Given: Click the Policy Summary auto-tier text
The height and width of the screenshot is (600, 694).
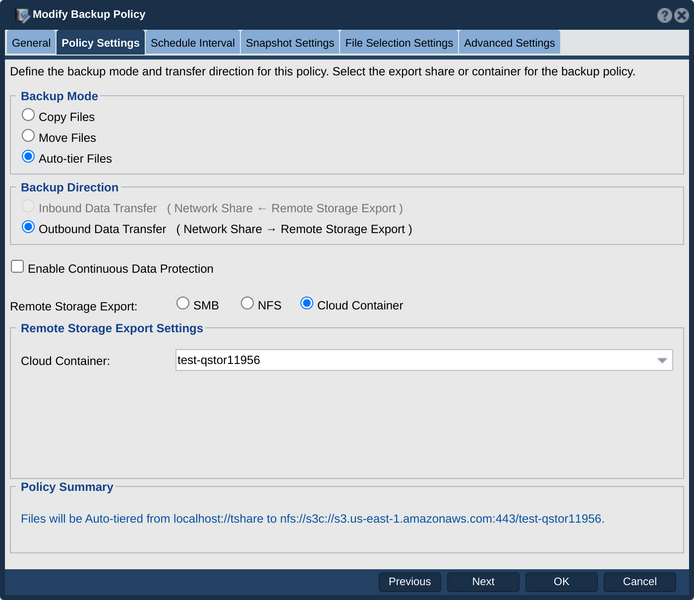Looking at the screenshot, I should (312, 519).
